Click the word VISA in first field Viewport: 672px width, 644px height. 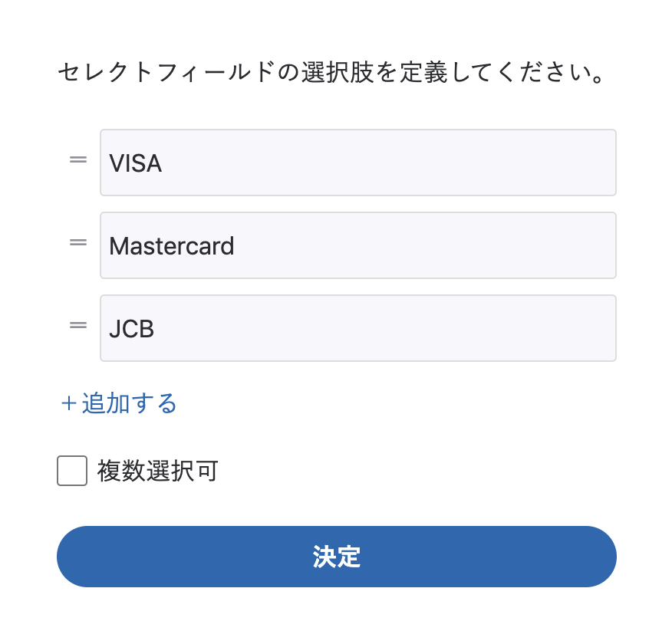click(x=136, y=163)
